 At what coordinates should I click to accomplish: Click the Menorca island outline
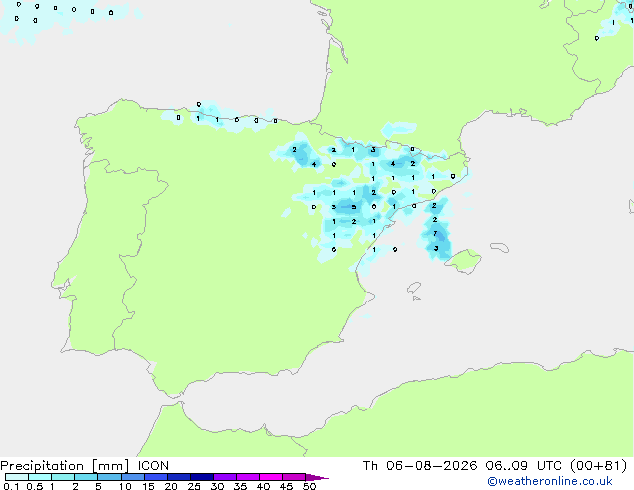tap(500, 247)
